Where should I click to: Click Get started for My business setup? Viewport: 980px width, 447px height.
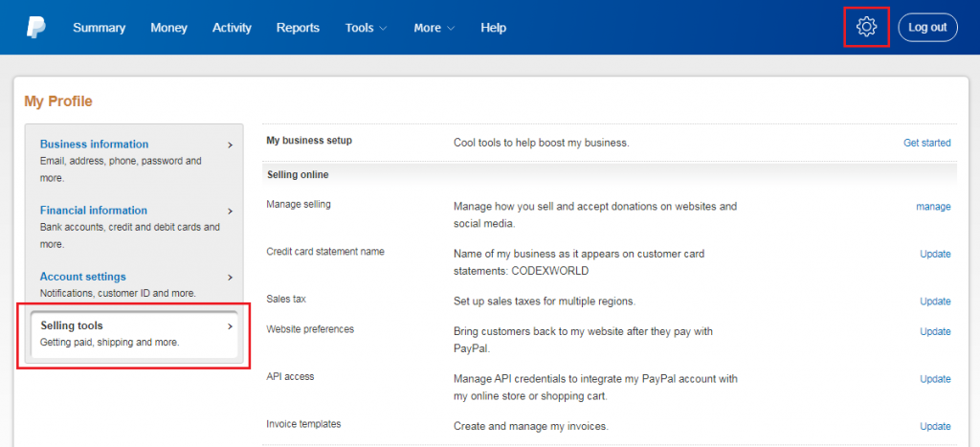(x=926, y=143)
